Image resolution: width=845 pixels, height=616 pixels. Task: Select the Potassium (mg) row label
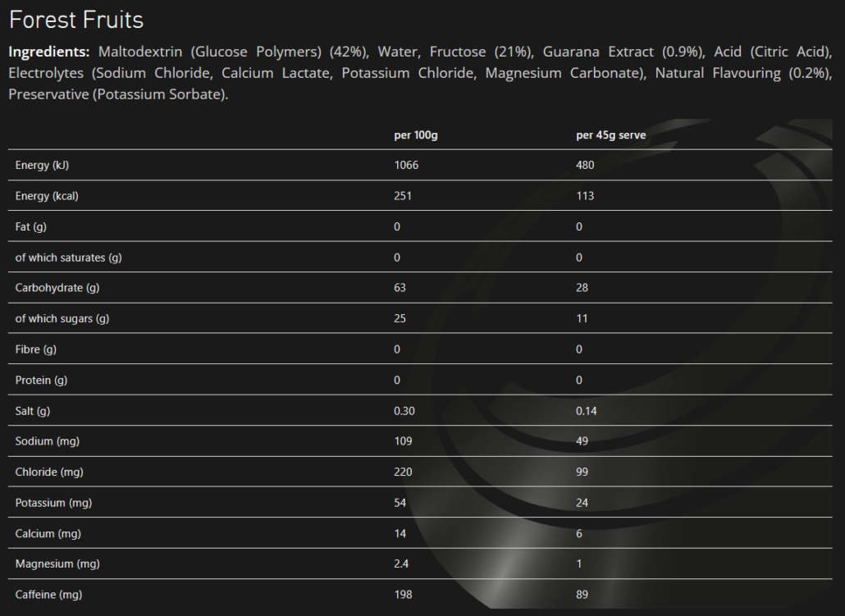point(53,503)
